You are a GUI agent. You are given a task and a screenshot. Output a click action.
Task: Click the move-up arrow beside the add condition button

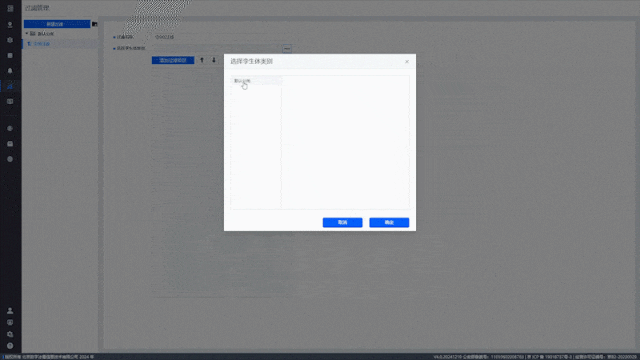click(202, 60)
